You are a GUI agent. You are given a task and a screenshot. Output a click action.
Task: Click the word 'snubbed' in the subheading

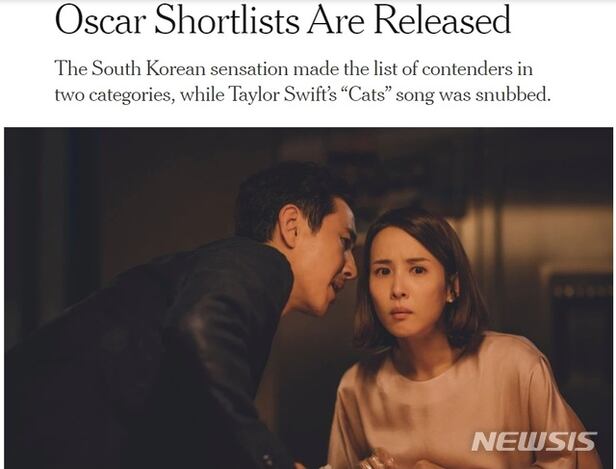[x=511, y=95]
